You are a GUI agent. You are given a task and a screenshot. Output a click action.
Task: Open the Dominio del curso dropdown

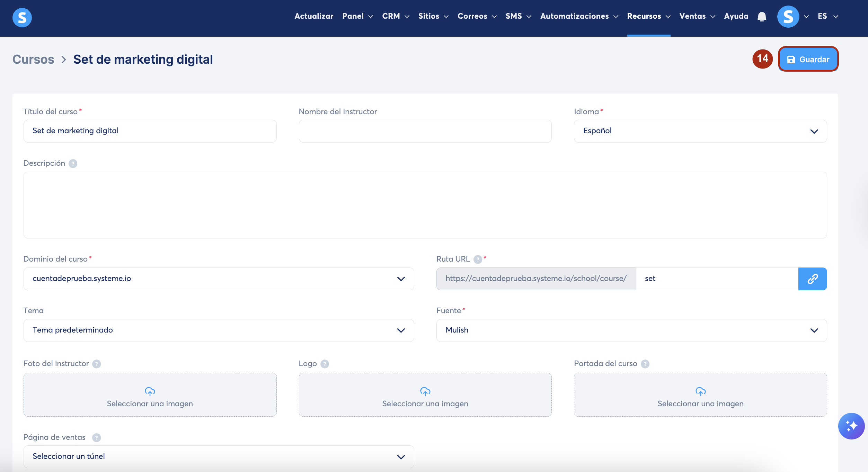pyautogui.click(x=219, y=279)
